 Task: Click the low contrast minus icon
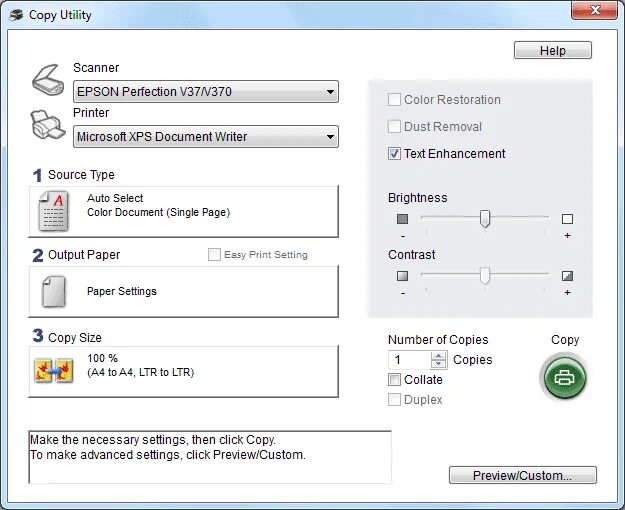[x=403, y=276]
